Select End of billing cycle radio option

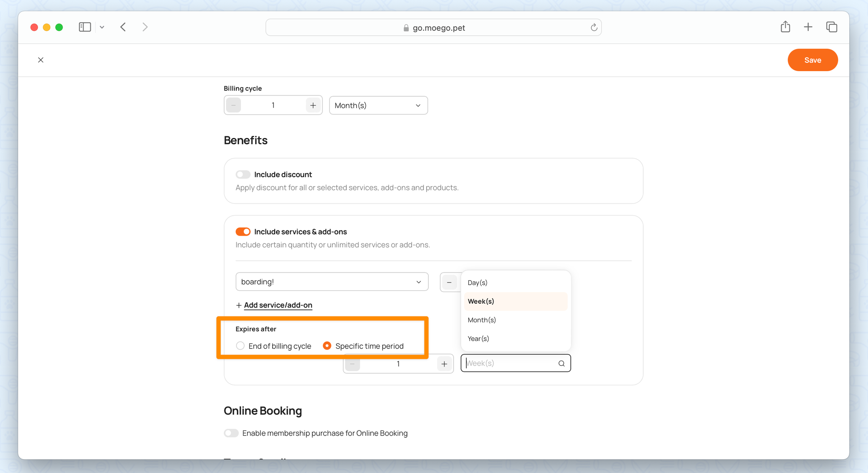240,346
